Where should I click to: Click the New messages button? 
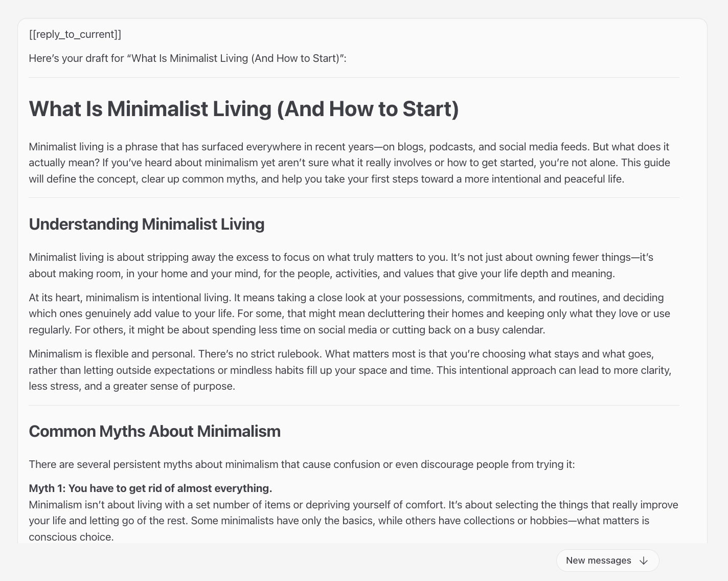point(607,560)
